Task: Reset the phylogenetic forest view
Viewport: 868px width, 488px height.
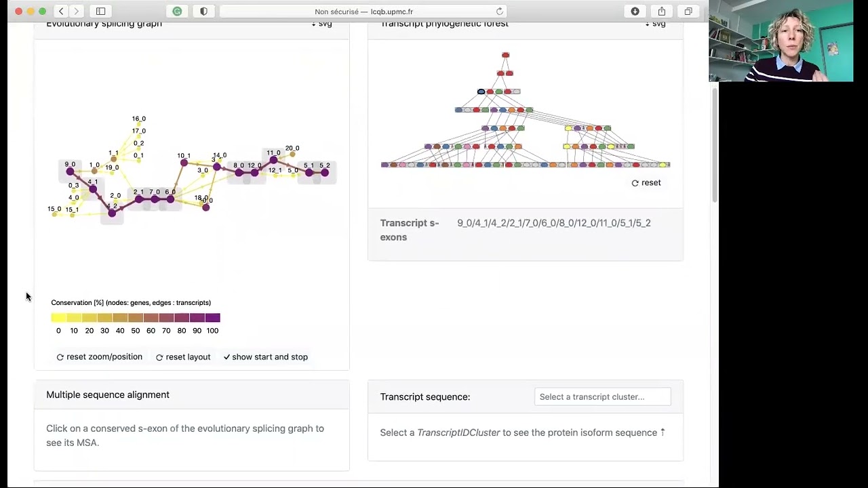Action: click(x=646, y=183)
